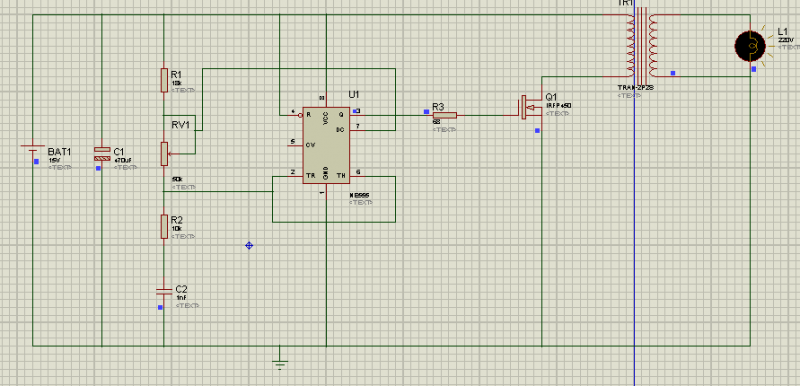Click the L1 lamp symbol
800x386 pixels.
pos(750,46)
